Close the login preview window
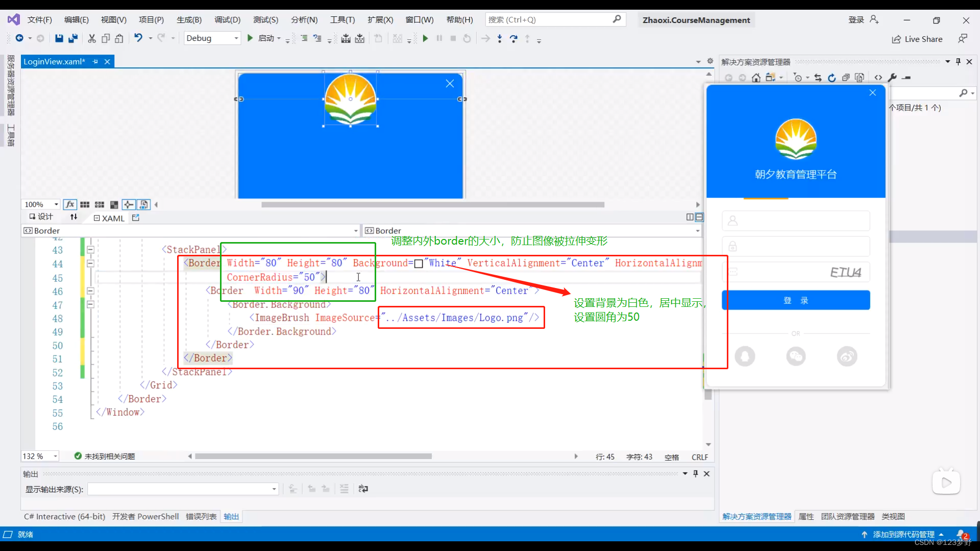Screen dimensions: 980x551 [x=872, y=92]
